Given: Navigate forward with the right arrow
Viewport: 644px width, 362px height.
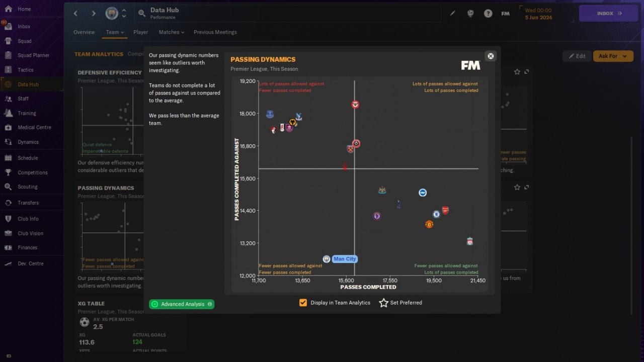Looking at the screenshot, I should pyautogui.click(x=94, y=14).
